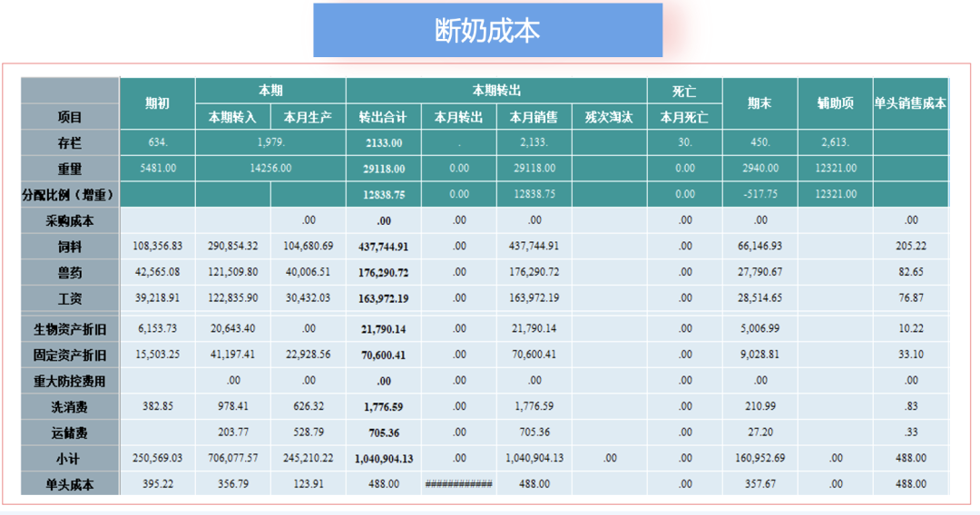This screenshot has width=980, height=515.
Task: Select the 残次淘汰 column header
Action: [x=609, y=117]
